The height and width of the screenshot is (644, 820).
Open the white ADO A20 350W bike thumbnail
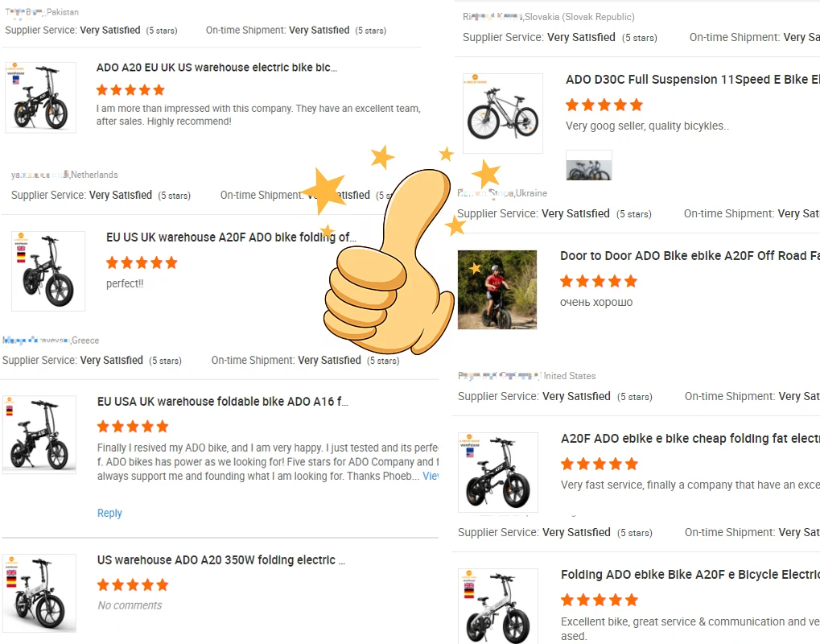coord(39,593)
